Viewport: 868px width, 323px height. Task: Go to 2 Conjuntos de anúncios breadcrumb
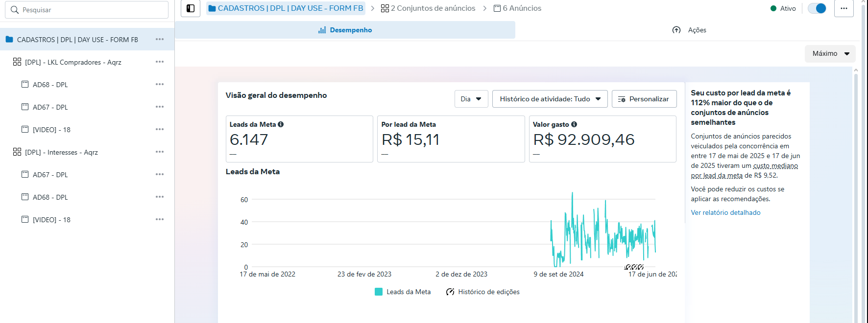pyautogui.click(x=428, y=8)
